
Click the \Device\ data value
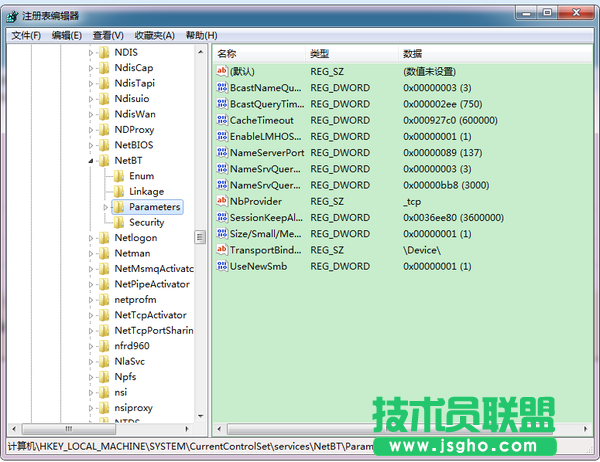422,250
